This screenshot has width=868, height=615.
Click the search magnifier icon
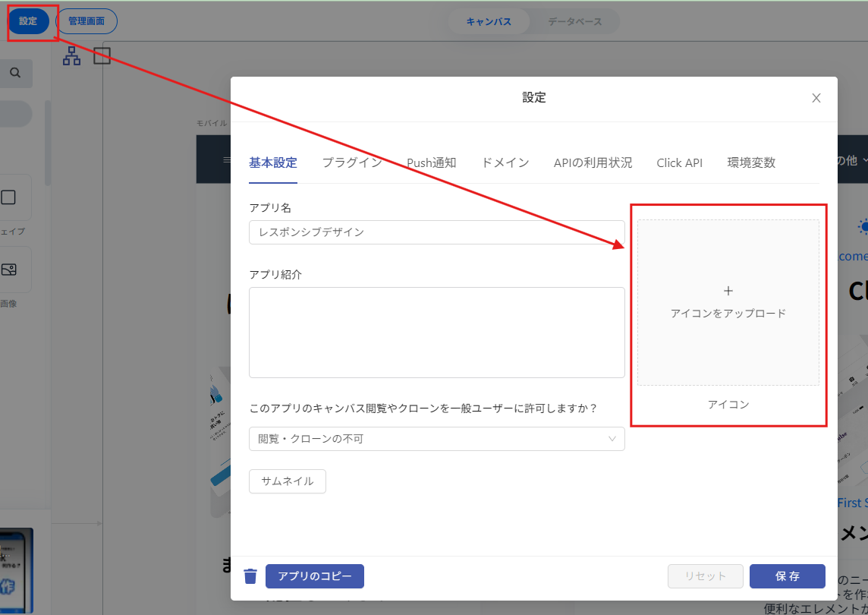tap(15, 73)
